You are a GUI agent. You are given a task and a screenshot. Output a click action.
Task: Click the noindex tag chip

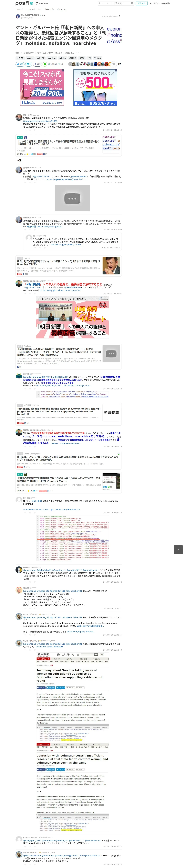30,58
